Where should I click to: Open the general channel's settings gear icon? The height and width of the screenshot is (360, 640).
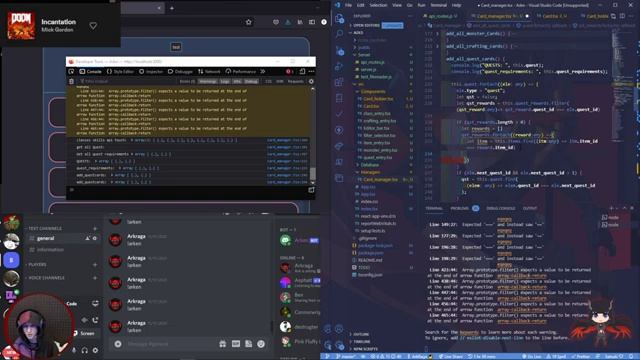click(95, 238)
